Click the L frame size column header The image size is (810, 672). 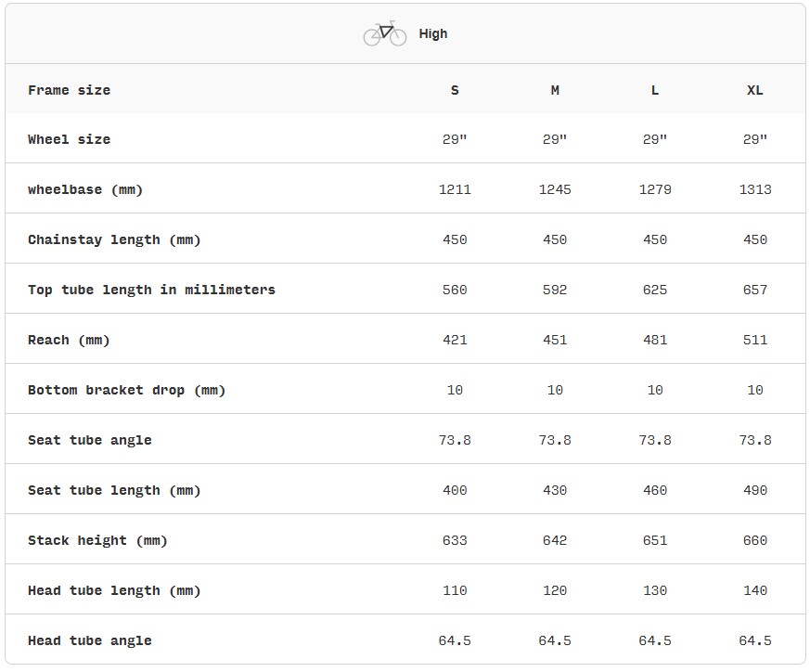pos(654,90)
